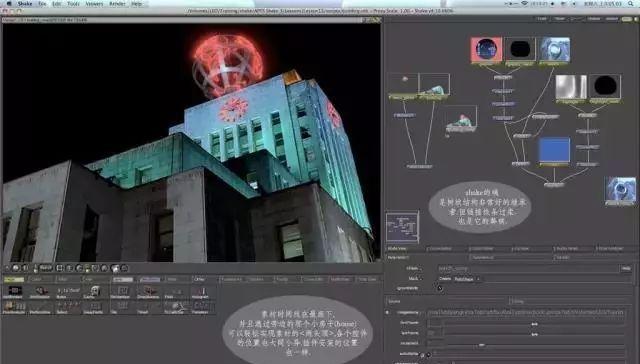640x364 pixels.
Task: Select the pink-bordered globe node thumbnail
Action: tap(486, 50)
